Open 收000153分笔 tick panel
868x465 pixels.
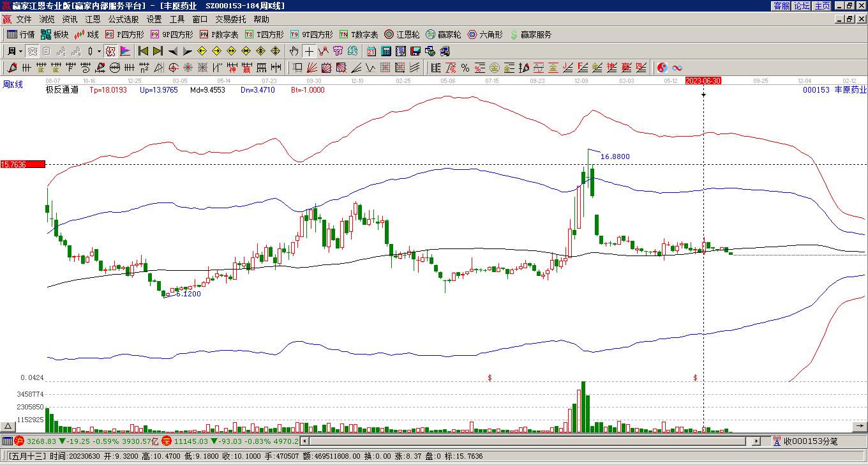click(x=805, y=441)
